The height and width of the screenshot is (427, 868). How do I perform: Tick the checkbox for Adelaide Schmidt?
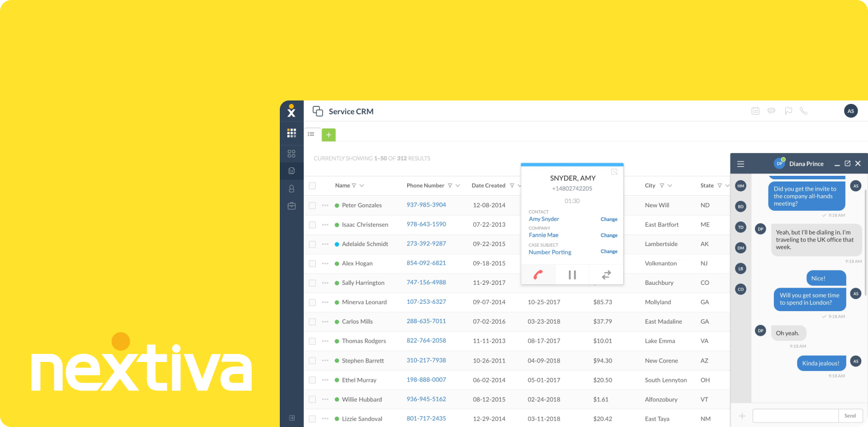coord(312,244)
